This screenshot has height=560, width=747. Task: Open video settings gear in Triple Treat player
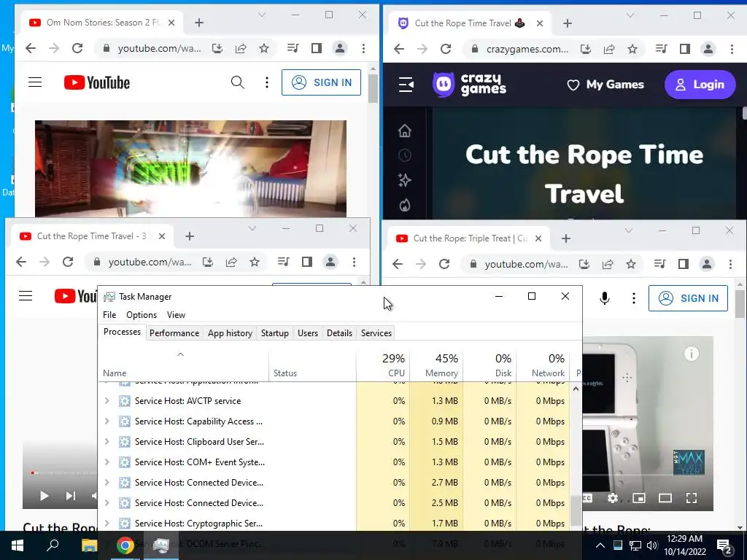point(613,498)
